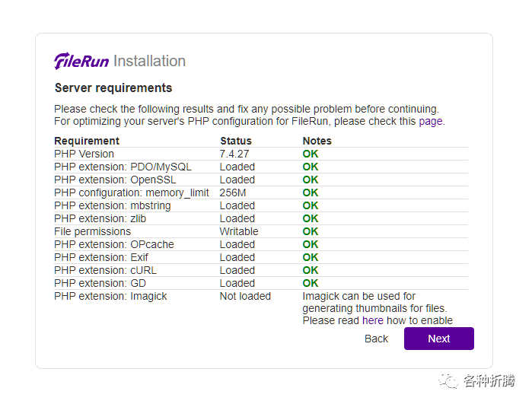Click the "Installation" title text
The height and width of the screenshot is (404, 532).
149,62
